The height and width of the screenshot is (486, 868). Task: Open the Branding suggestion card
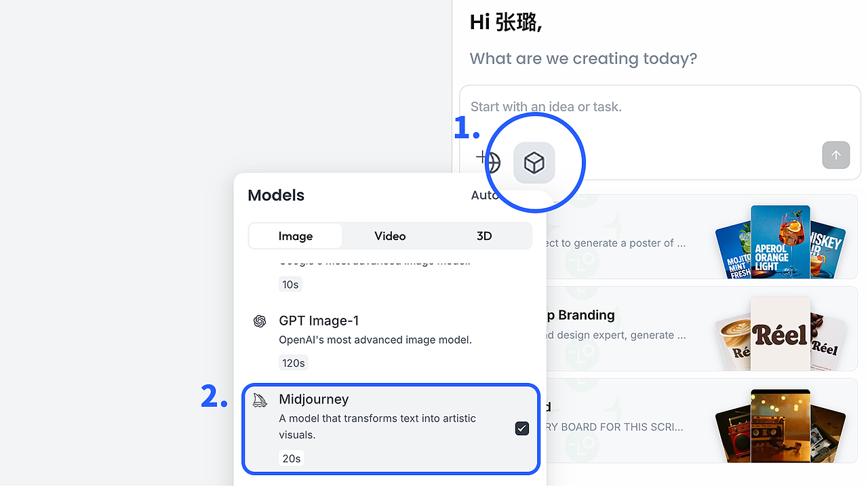coord(703,328)
